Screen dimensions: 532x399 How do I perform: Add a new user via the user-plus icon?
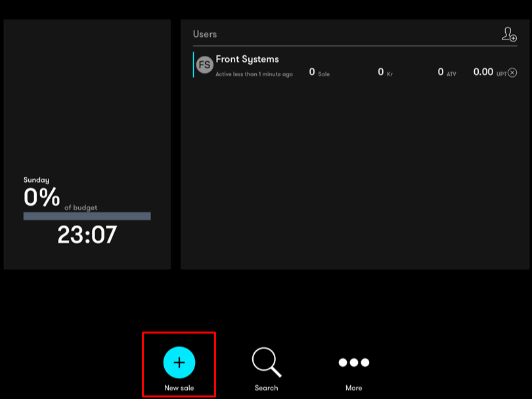click(509, 34)
